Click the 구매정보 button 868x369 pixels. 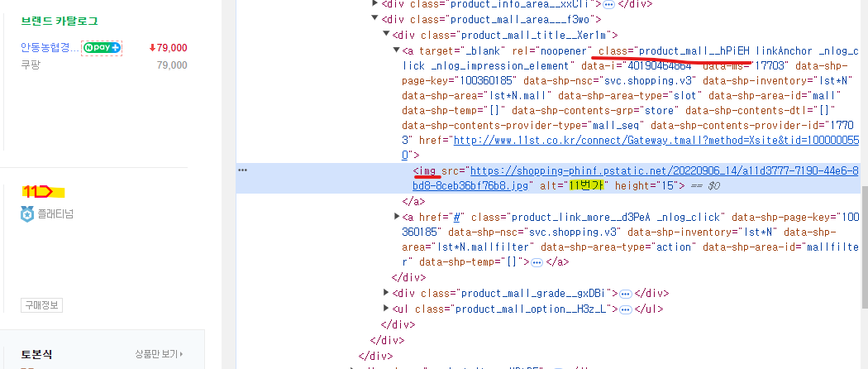41,304
